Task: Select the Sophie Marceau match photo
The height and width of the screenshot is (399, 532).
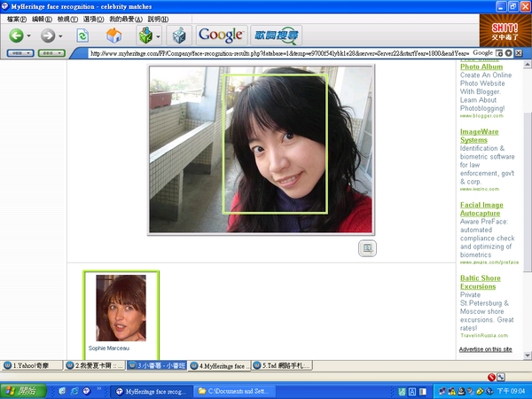Action: point(121,308)
